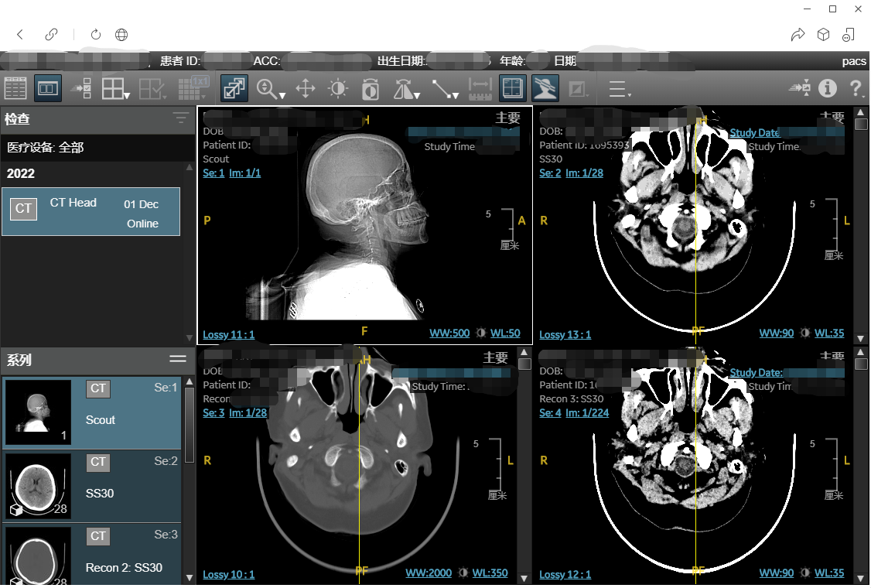
Task: Click the WW:500 link in Scout viewport
Action: coord(449,333)
